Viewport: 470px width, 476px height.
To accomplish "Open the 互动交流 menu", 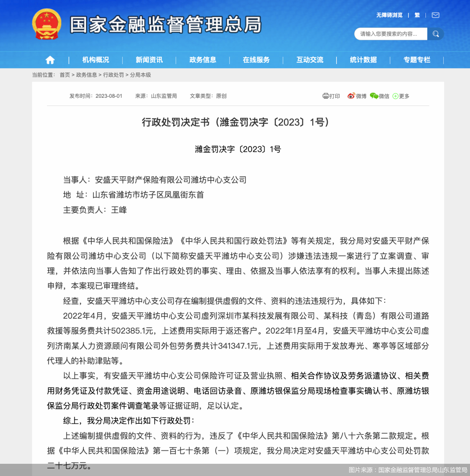I will (310, 60).
